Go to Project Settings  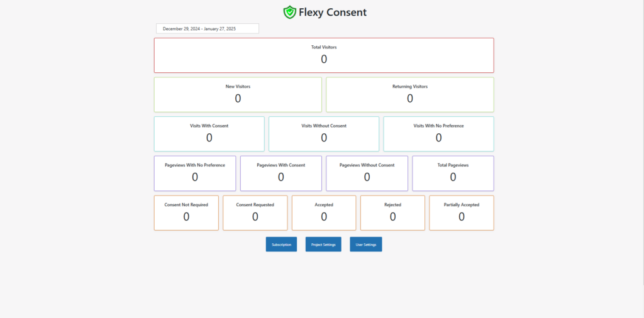(323, 244)
